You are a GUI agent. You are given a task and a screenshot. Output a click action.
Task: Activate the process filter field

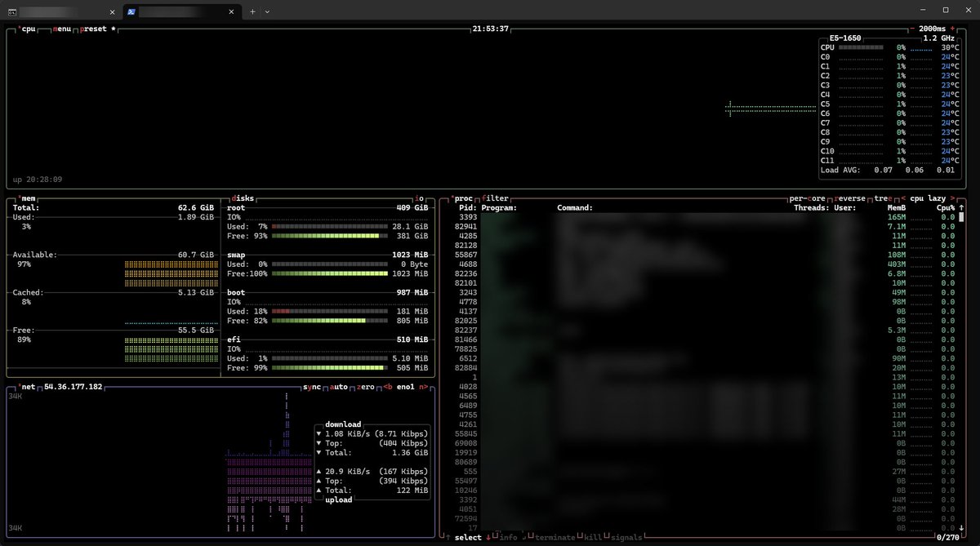tap(495, 198)
